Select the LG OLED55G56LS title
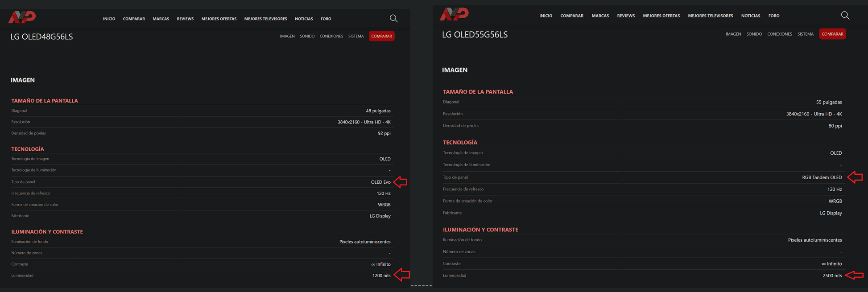Screen dimensions: 868x292 tap(475, 34)
